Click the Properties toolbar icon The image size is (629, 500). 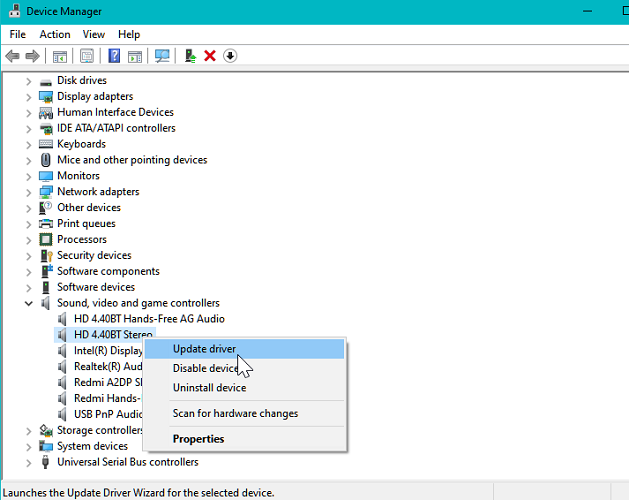[87, 56]
